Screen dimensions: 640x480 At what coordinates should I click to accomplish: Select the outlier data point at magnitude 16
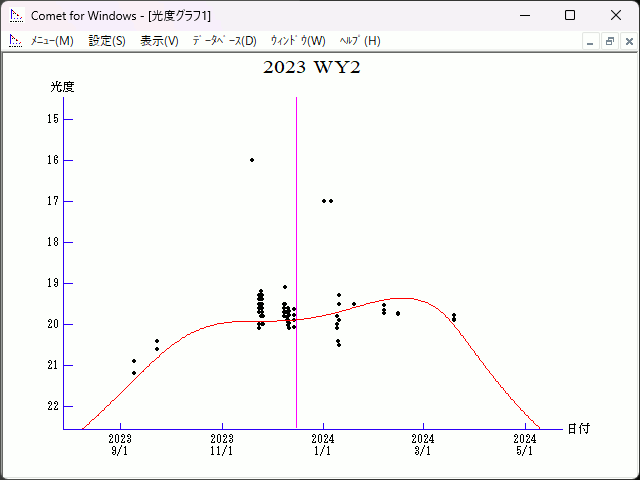tap(252, 160)
